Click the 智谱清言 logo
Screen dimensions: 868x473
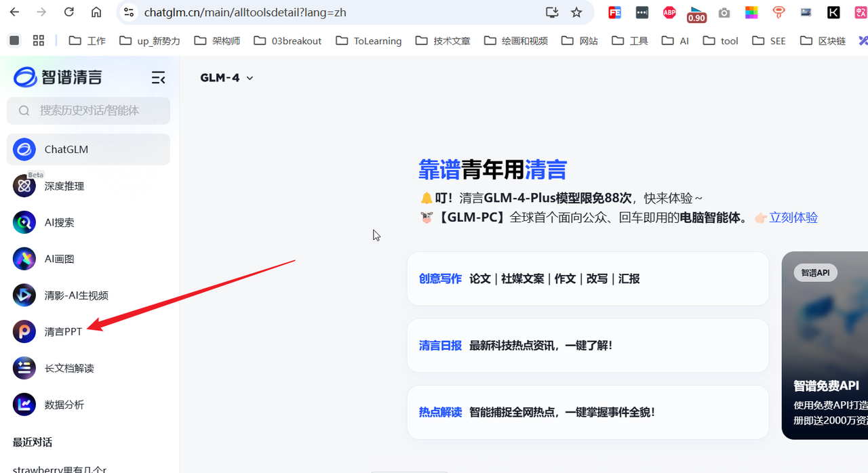point(58,77)
